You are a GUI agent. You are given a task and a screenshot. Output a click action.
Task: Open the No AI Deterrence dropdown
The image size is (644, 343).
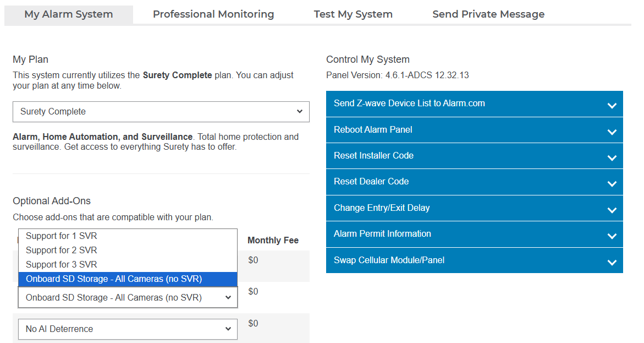[128, 329]
